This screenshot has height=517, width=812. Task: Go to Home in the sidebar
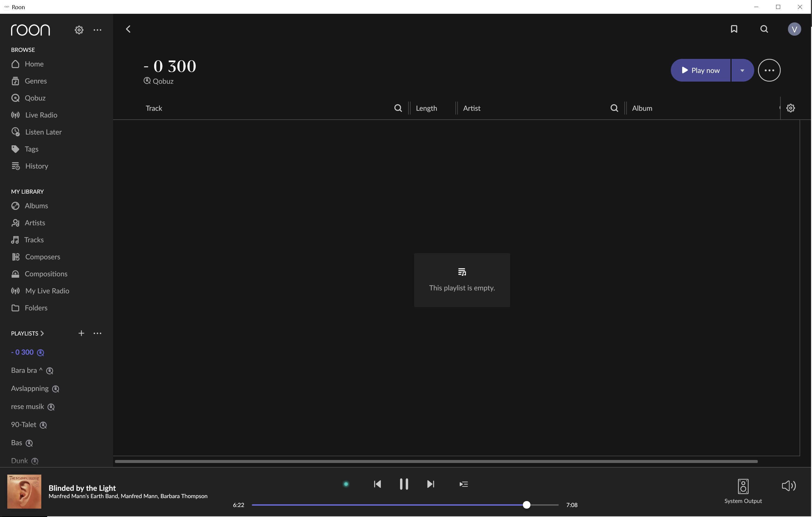click(x=27, y=64)
